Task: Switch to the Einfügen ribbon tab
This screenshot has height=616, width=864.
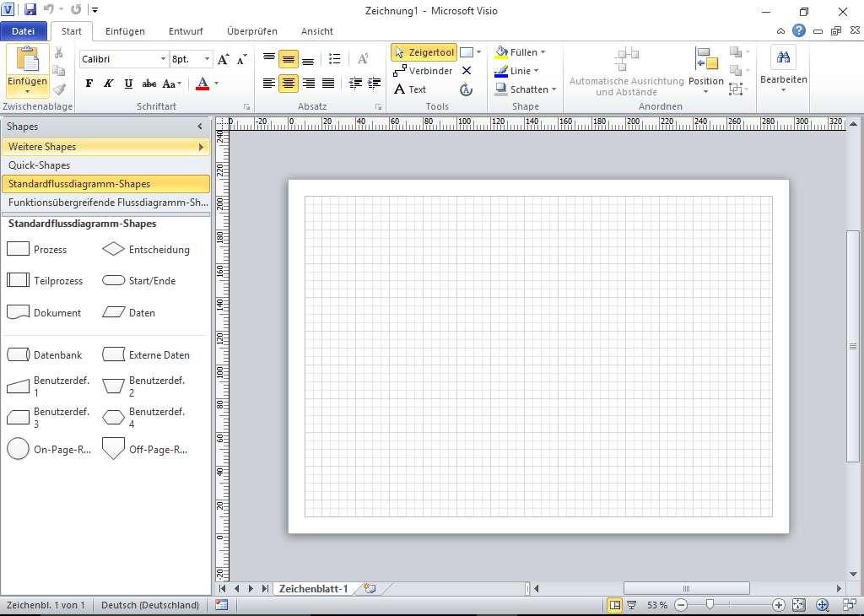Action: [x=125, y=31]
